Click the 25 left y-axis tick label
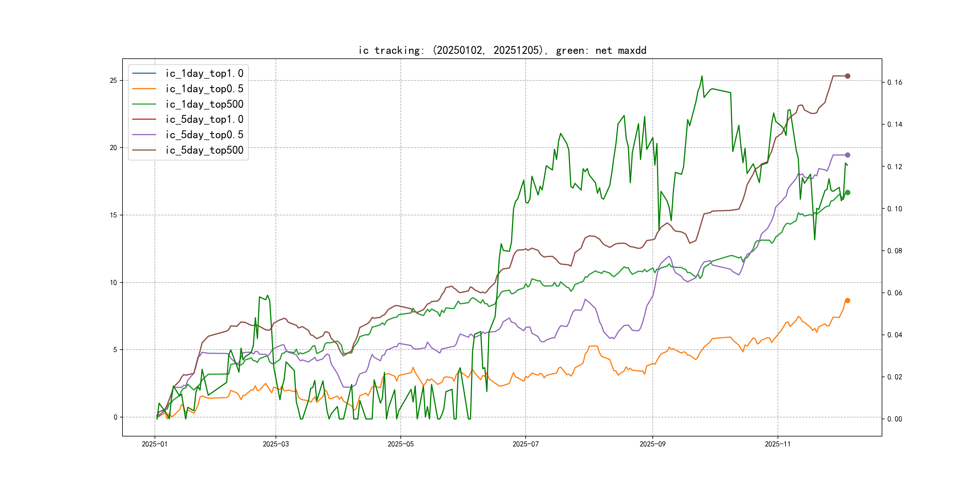980x490 pixels. click(113, 80)
